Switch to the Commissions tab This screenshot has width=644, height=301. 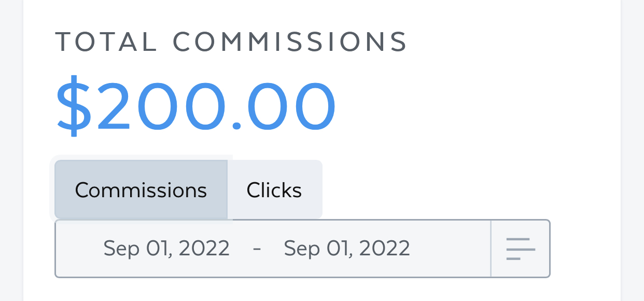click(x=141, y=190)
